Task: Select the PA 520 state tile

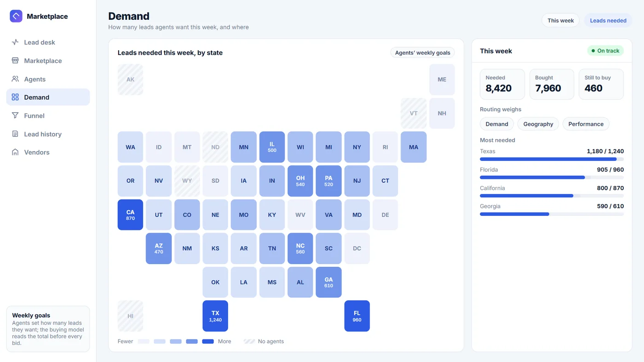Action: click(x=328, y=181)
